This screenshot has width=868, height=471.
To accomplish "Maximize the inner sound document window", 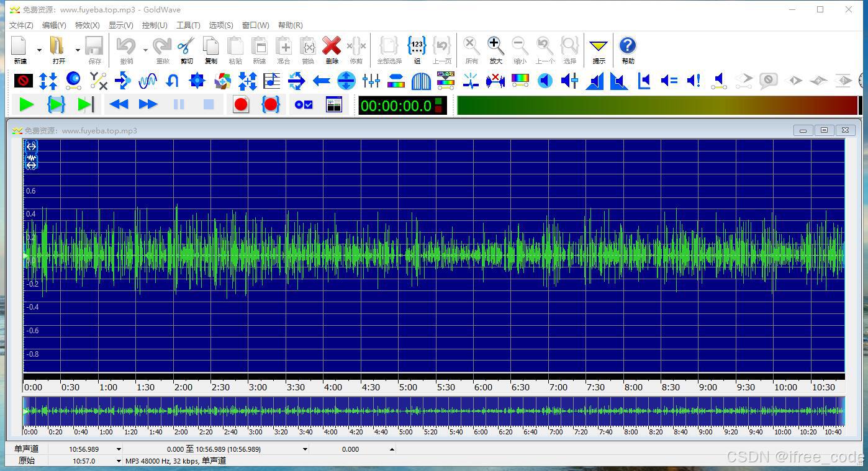I will coord(824,130).
